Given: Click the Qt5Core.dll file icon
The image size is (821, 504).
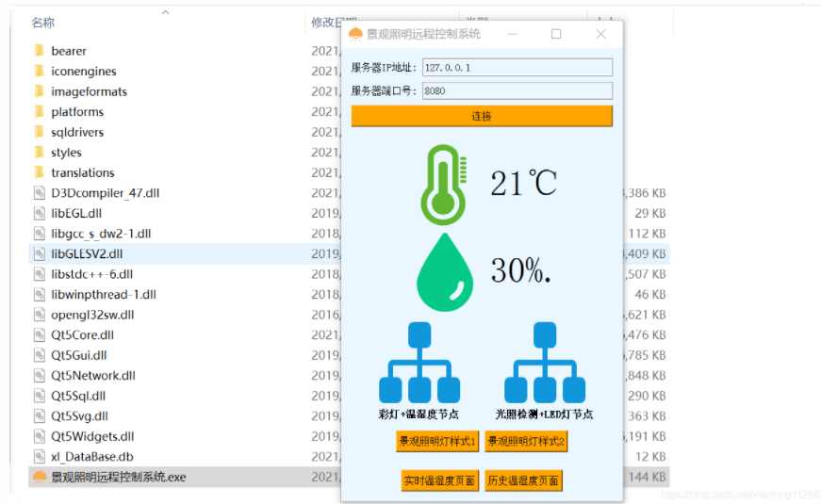Looking at the screenshot, I should pyautogui.click(x=40, y=335).
